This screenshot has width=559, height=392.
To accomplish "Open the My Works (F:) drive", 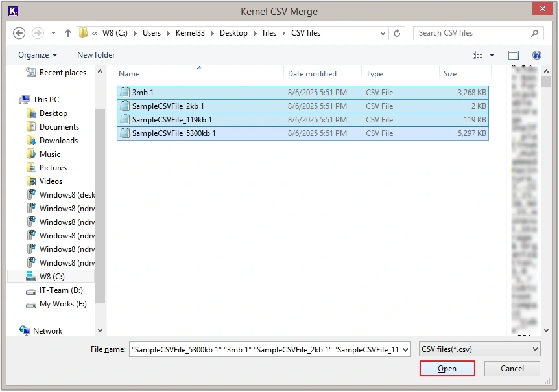I will pos(56,304).
